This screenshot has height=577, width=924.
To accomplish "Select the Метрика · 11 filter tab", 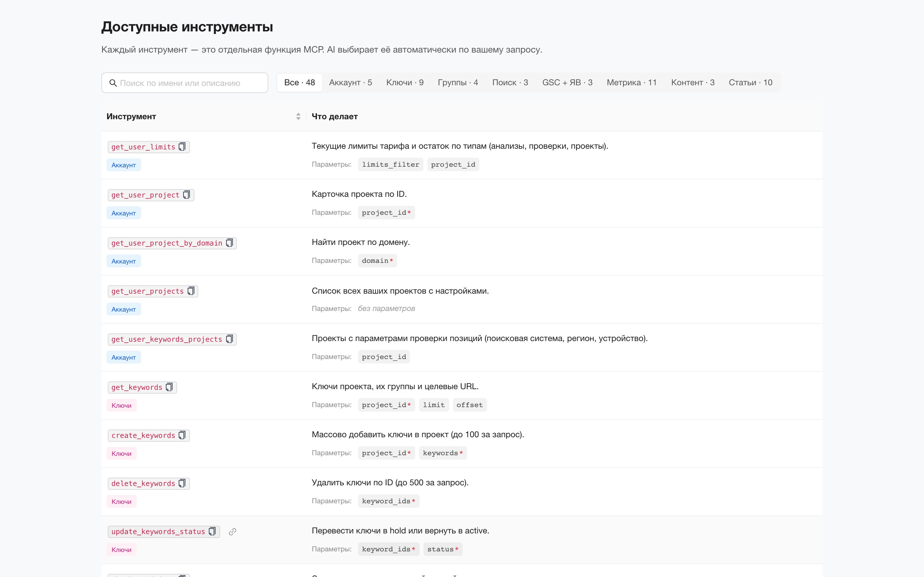I will [631, 82].
